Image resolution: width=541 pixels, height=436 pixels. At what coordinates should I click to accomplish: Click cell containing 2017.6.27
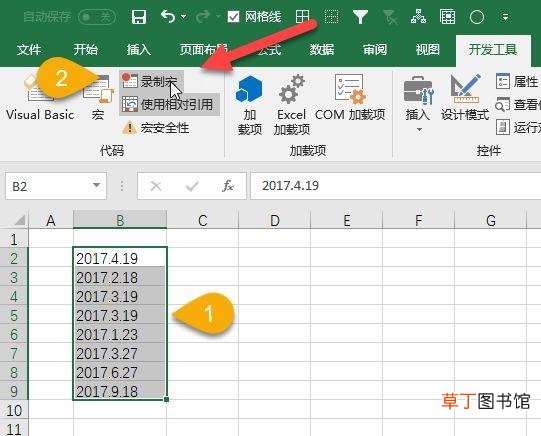coord(120,372)
